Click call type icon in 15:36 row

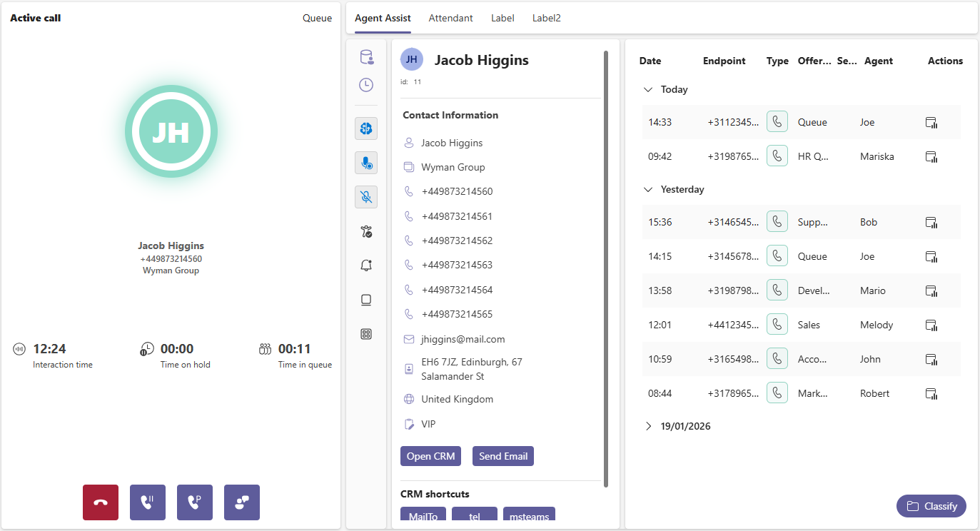pyautogui.click(x=777, y=221)
